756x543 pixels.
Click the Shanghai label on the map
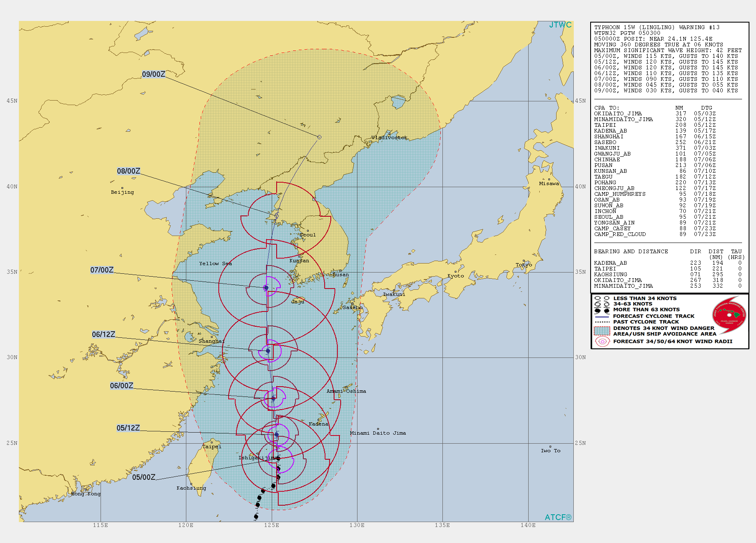(212, 341)
